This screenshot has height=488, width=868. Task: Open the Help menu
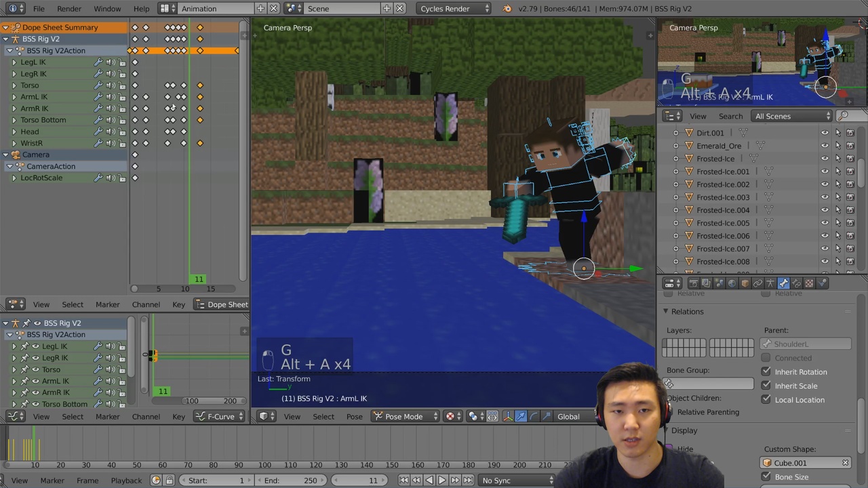tap(142, 9)
